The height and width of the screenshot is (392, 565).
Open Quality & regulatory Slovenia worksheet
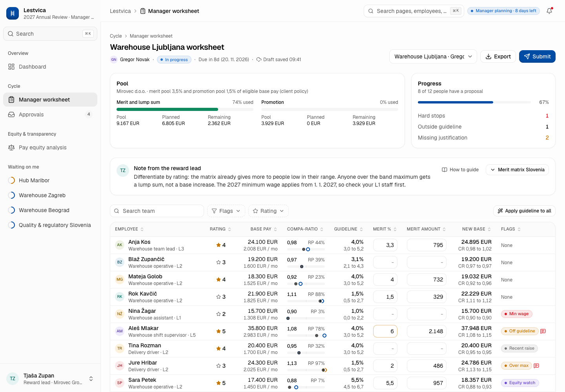pos(50,225)
